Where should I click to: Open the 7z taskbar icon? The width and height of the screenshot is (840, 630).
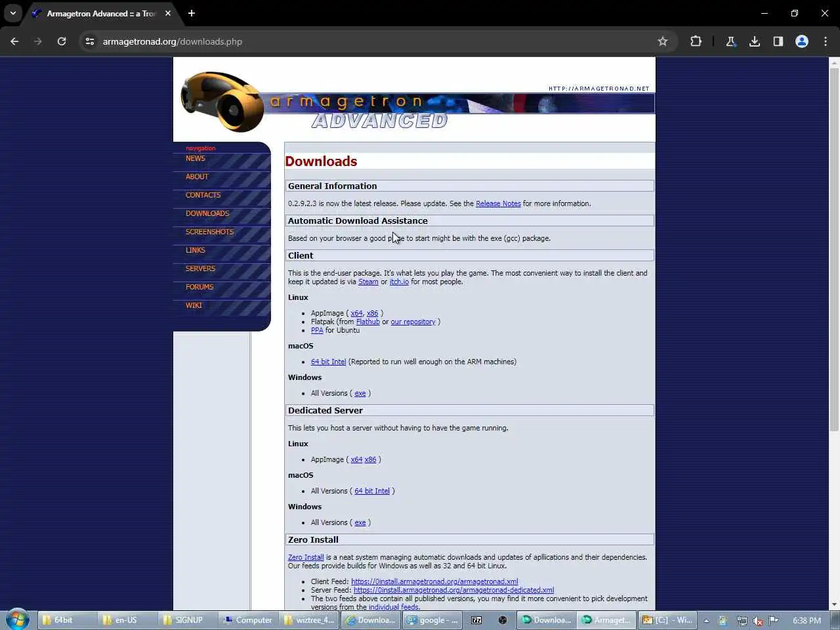click(476, 620)
